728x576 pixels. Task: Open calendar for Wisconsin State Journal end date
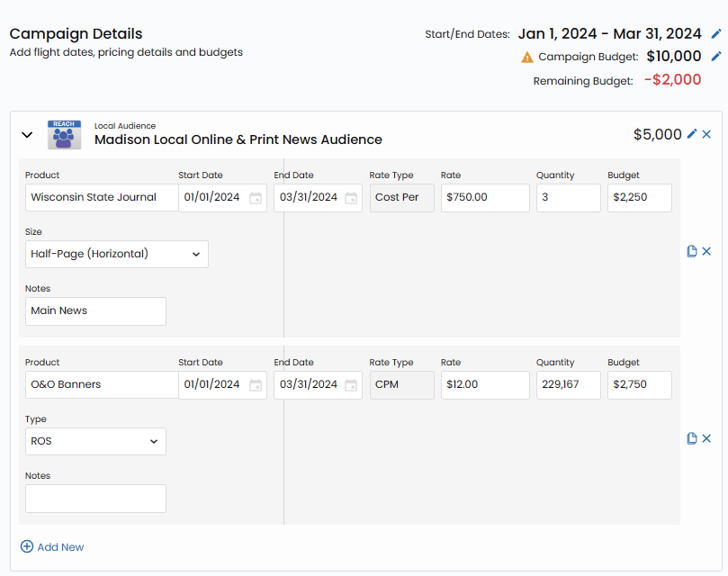click(351, 198)
